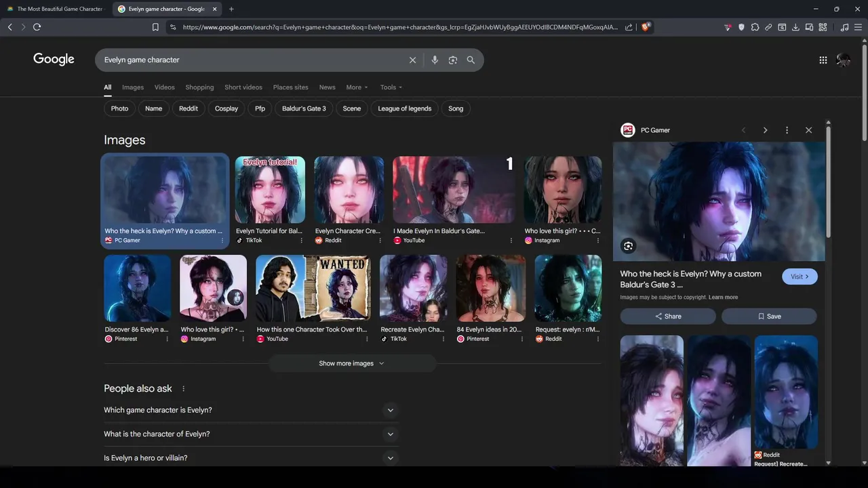This screenshot has height=488, width=868.
Task: Start voice search with the microphone icon
Action: point(435,60)
